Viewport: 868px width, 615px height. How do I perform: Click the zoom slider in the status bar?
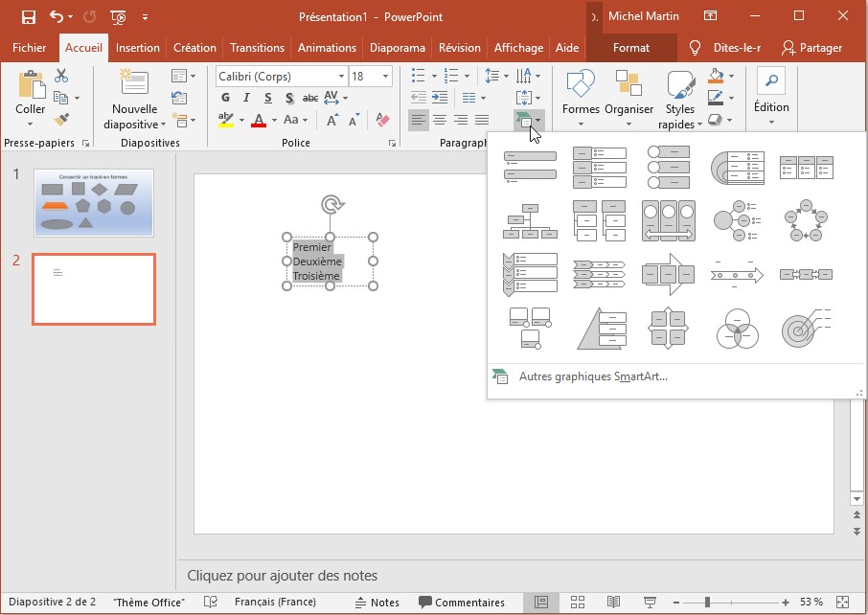click(708, 603)
